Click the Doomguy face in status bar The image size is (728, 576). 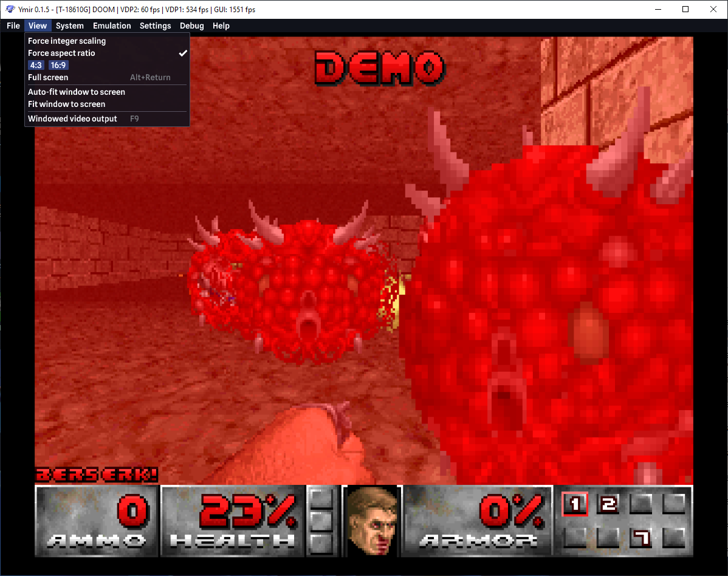coord(372,521)
